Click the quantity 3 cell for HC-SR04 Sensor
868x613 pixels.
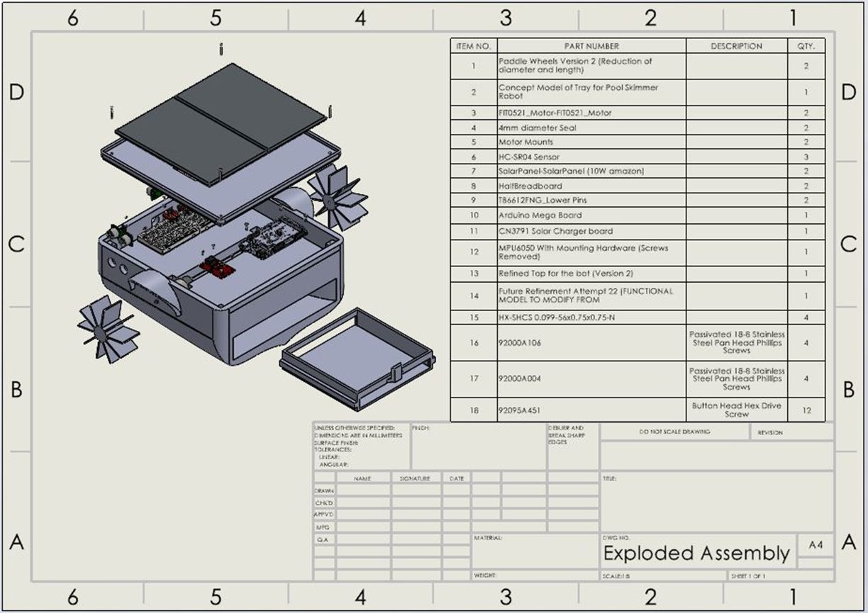806,157
